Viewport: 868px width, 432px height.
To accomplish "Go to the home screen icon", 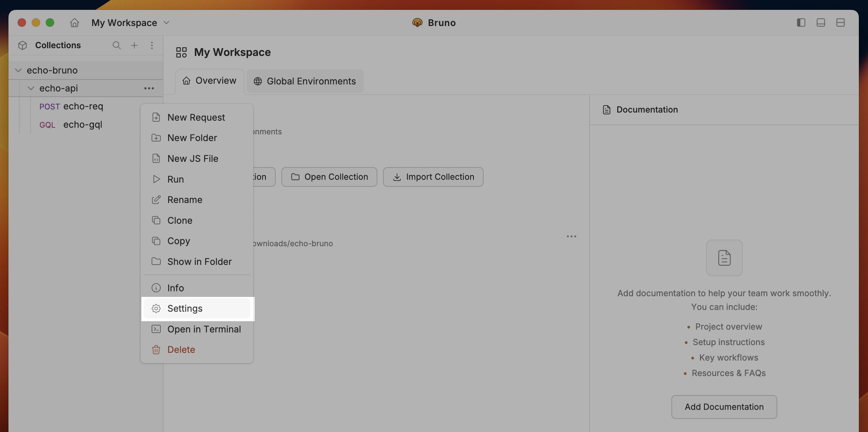I will click(x=75, y=23).
